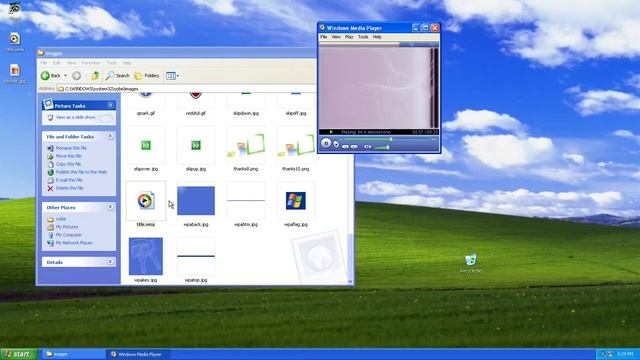Open the Back button history dropdown arrow
Screen dimensions: 640x360
(x=65, y=76)
